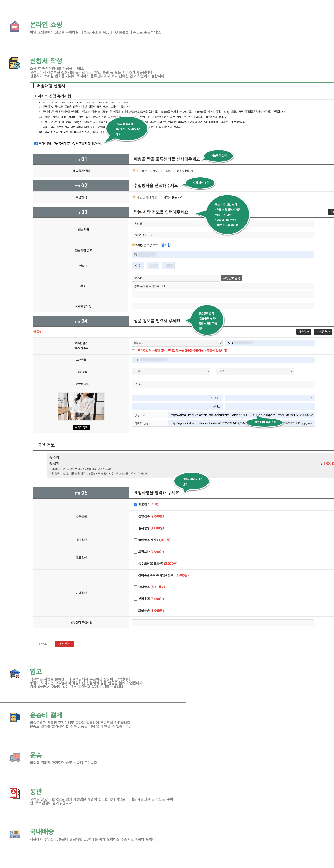Click the 물류센터 요청사항 input field
This screenshot has height=868, width=334.
(223, 623)
